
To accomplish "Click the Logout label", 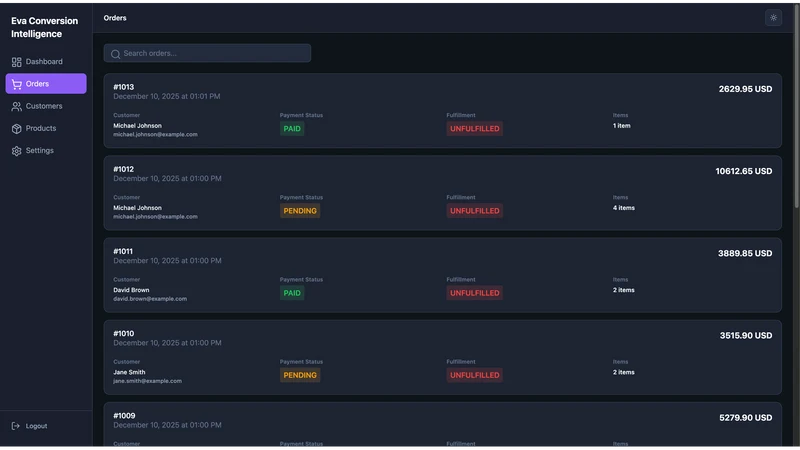I will point(36,426).
